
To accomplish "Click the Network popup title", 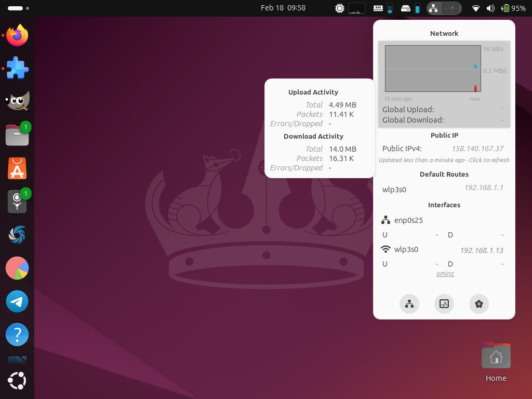I will (x=444, y=34).
